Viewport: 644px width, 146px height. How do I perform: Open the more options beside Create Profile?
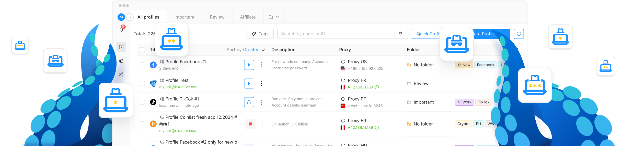click(x=505, y=34)
